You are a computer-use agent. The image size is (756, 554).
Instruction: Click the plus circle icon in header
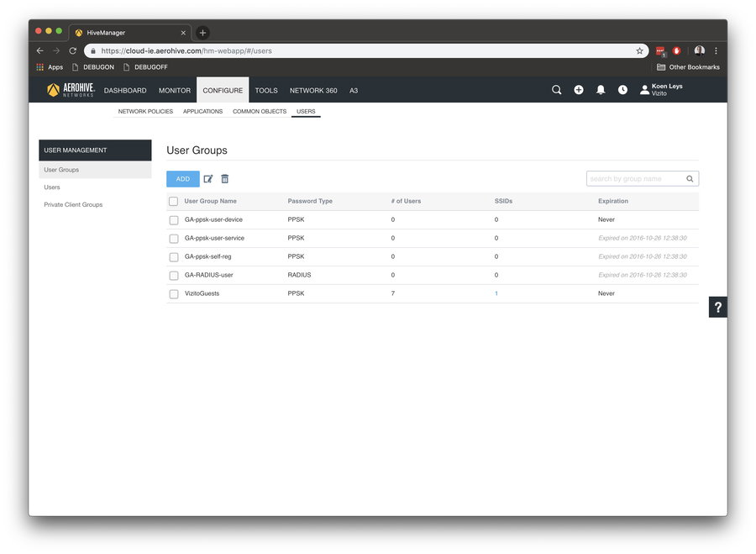[x=579, y=90]
